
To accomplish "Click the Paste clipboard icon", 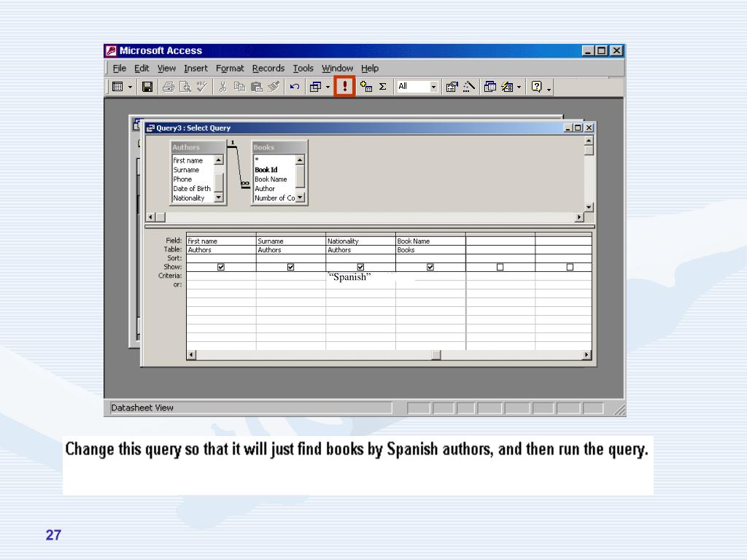I will pos(257,87).
